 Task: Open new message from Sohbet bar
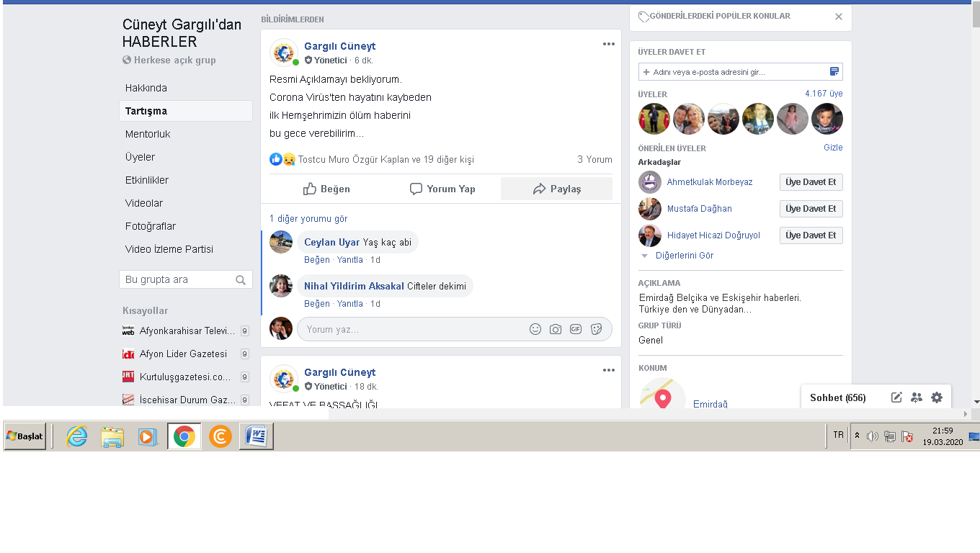(896, 397)
